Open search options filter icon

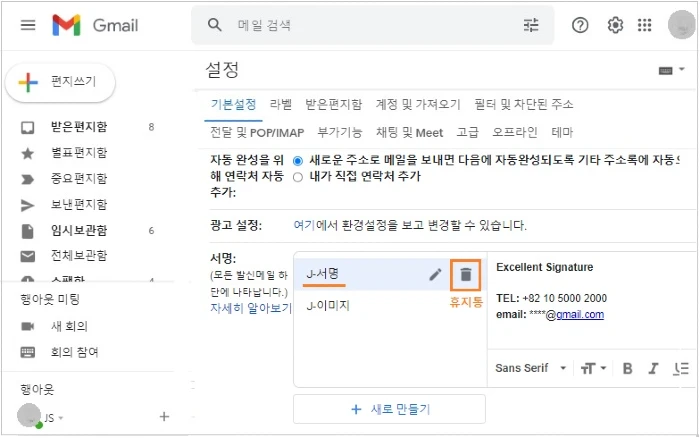coord(531,25)
